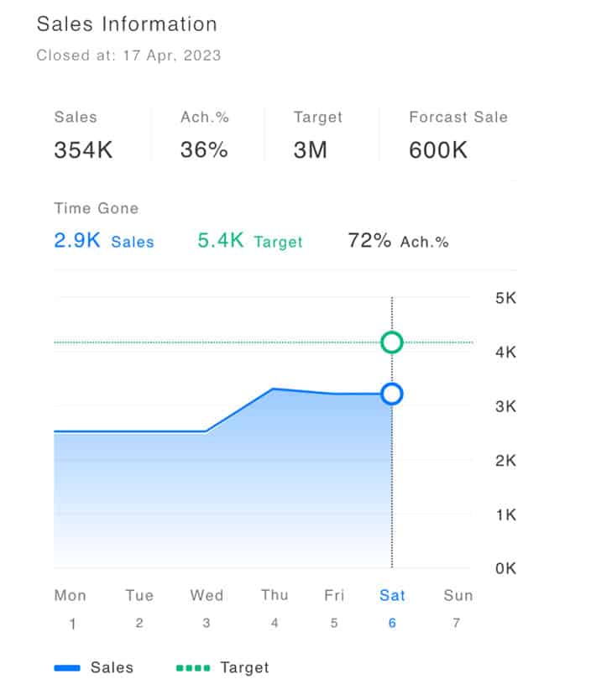Viewport: 591px width, 700px height.
Task: Click the 3M Target value
Action: click(311, 150)
